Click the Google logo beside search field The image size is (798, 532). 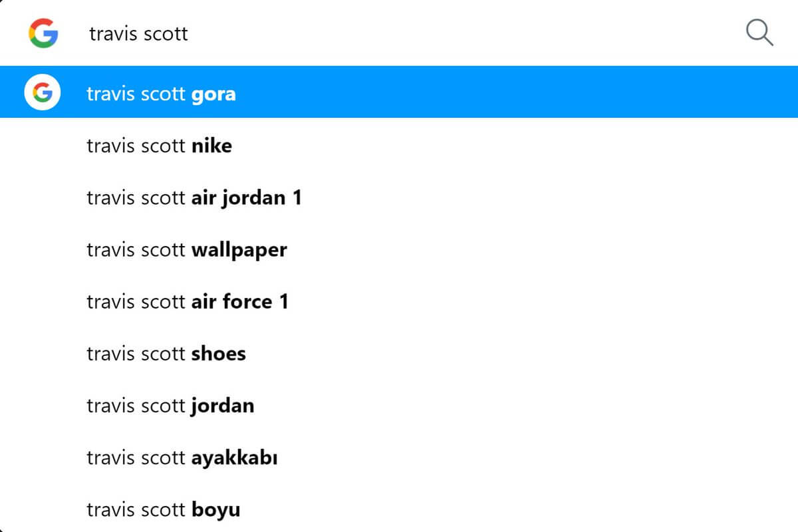[43, 33]
